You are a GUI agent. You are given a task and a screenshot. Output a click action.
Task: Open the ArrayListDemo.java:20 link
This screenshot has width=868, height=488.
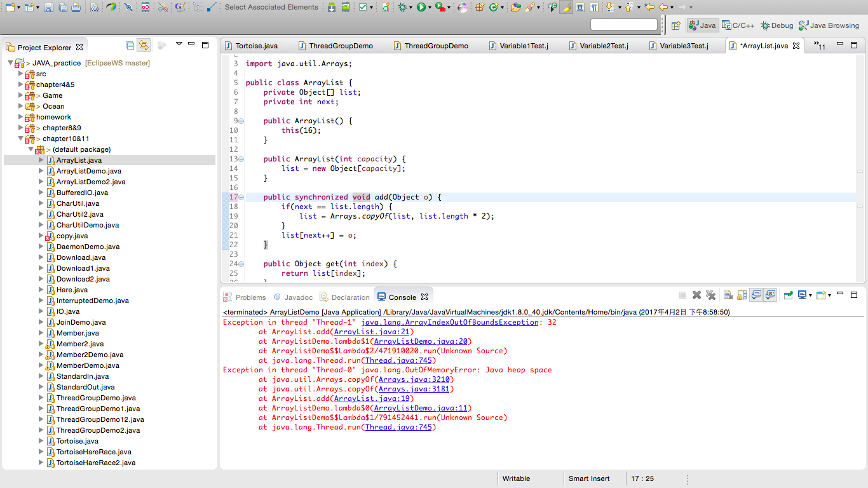point(421,341)
